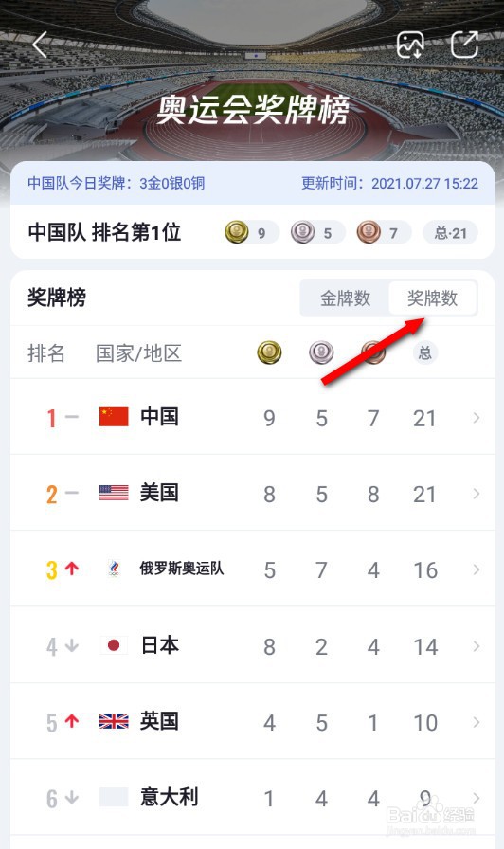Tap the Japan flag icon
Image resolution: width=504 pixels, height=849 pixels.
(x=114, y=645)
